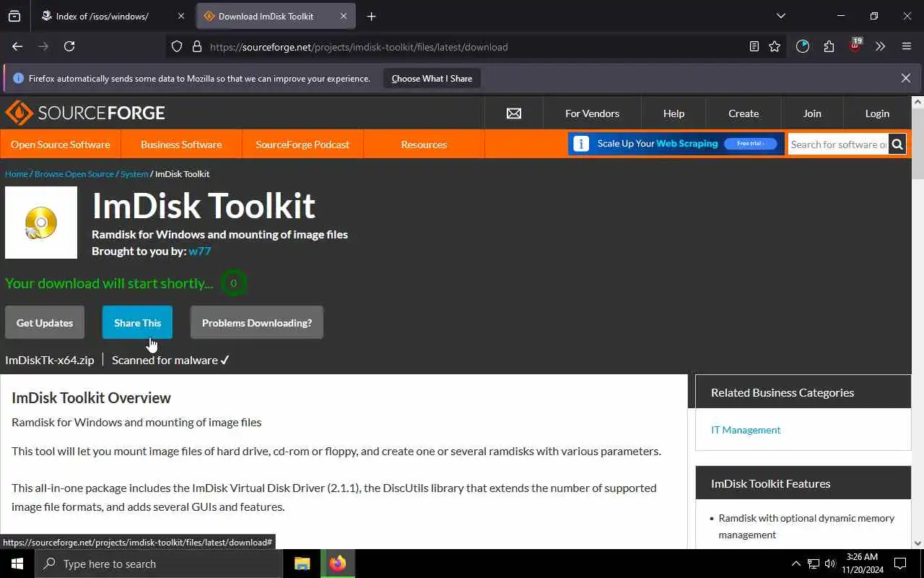Show hidden system tray icons chevron
Viewport: 924px width, 578px height.
(x=796, y=564)
